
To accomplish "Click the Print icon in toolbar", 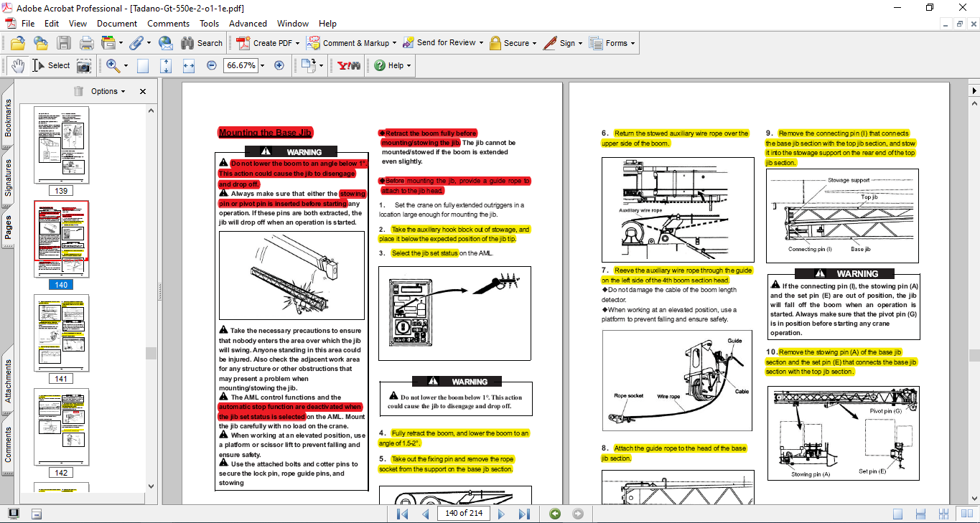I will tap(87, 43).
